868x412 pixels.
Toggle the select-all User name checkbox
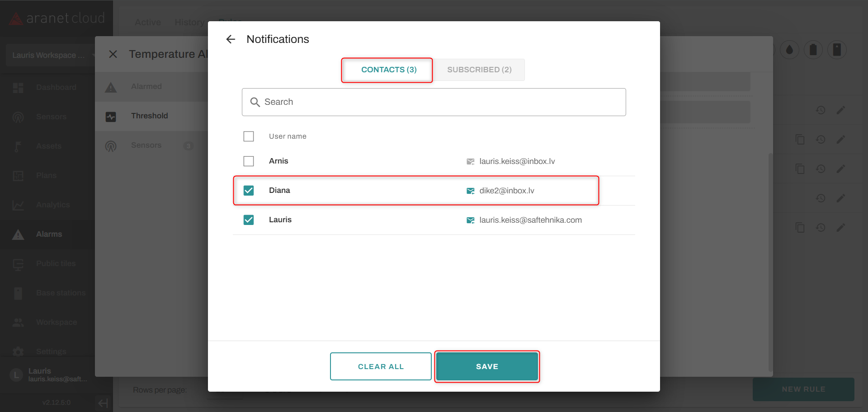click(x=249, y=136)
